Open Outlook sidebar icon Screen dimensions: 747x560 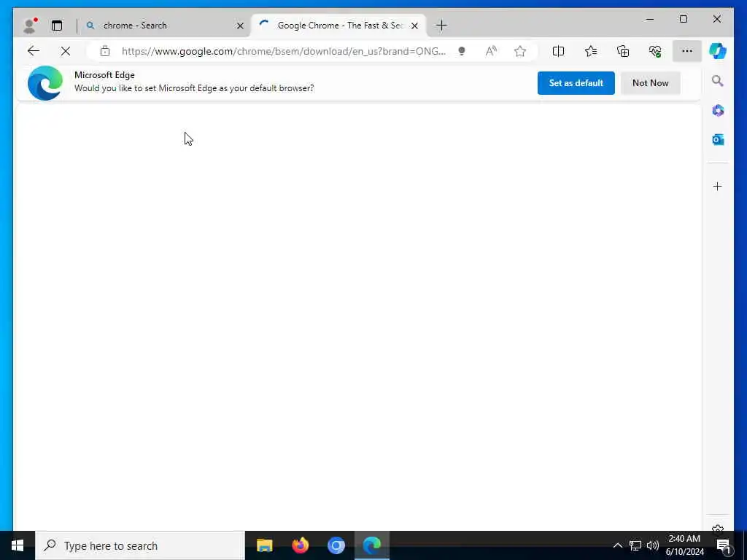click(718, 139)
